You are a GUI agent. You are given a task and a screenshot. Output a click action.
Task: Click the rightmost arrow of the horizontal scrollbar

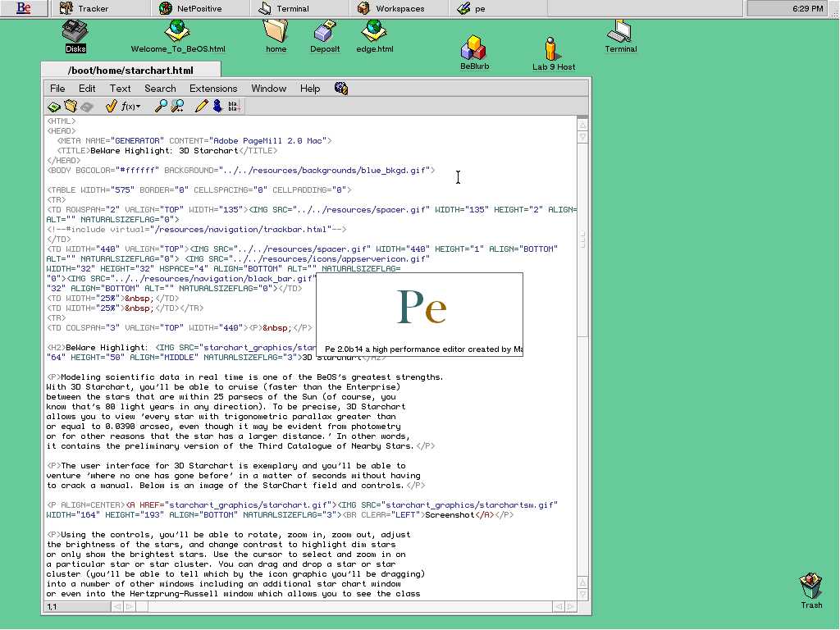click(x=571, y=606)
